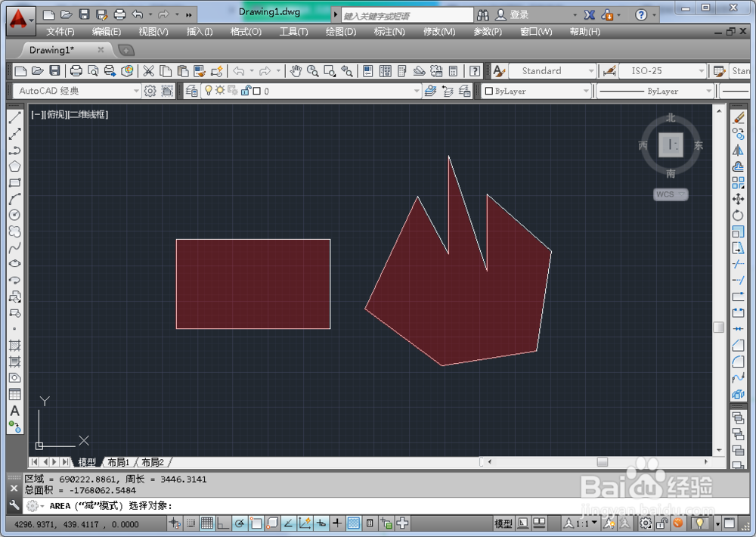This screenshot has width=756, height=537.
Task: Select the Erase modify tool
Action: (738, 117)
